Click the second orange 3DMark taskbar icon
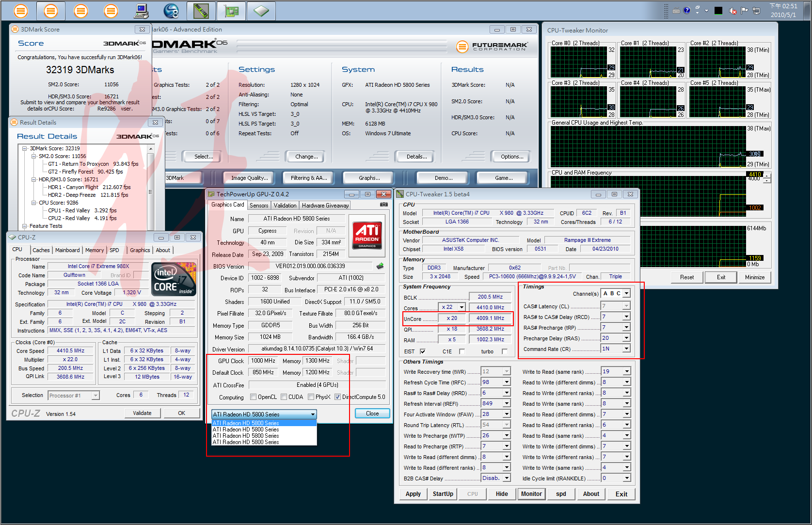The width and height of the screenshot is (812, 525). click(x=50, y=10)
